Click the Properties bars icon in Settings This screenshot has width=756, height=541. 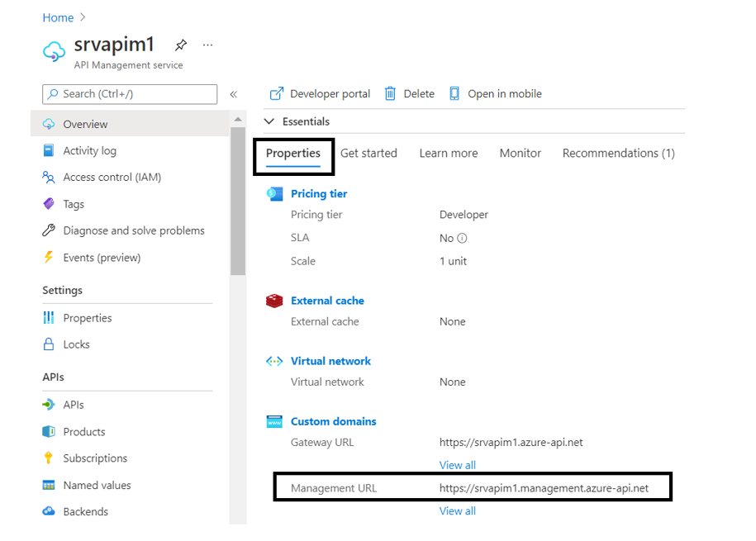point(49,317)
